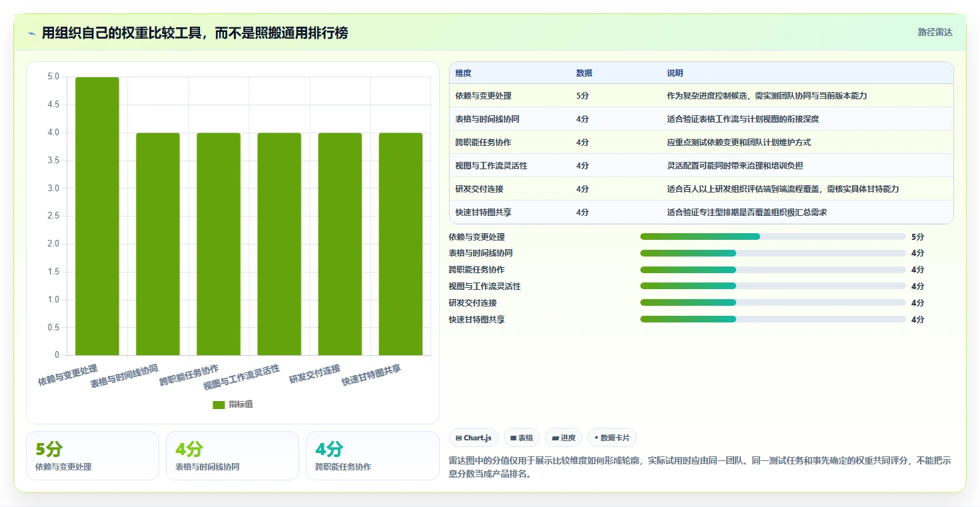
Task: Click the footnote starting 雷达图中的分值
Action: coord(700,467)
